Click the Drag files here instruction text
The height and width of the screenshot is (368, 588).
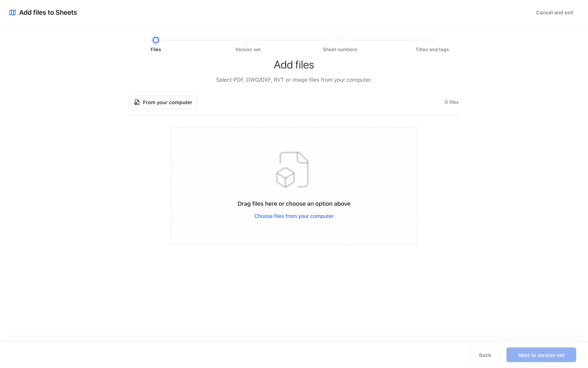pyautogui.click(x=294, y=204)
